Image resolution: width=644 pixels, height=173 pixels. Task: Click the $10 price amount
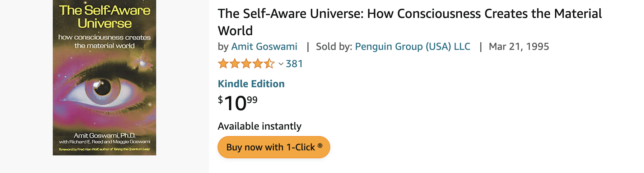[x=235, y=104]
